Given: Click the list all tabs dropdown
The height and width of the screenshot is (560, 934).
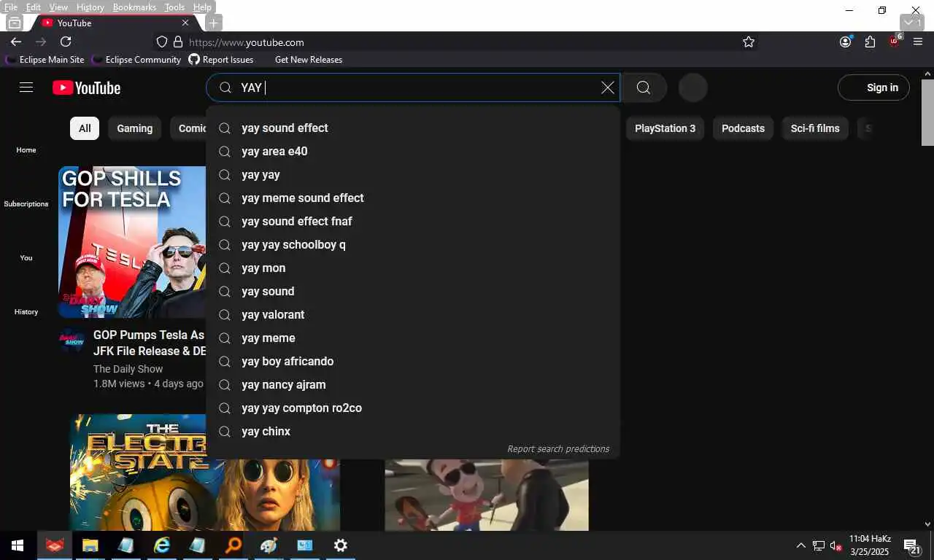Looking at the screenshot, I should pos(913,23).
